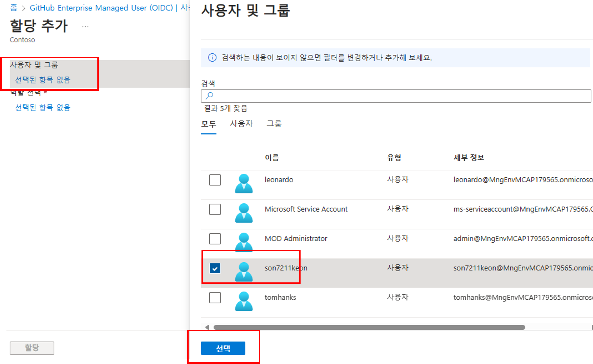The height and width of the screenshot is (364, 593).
Task: Click the MOD Administrator avatar icon
Action: [x=244, y=242]
